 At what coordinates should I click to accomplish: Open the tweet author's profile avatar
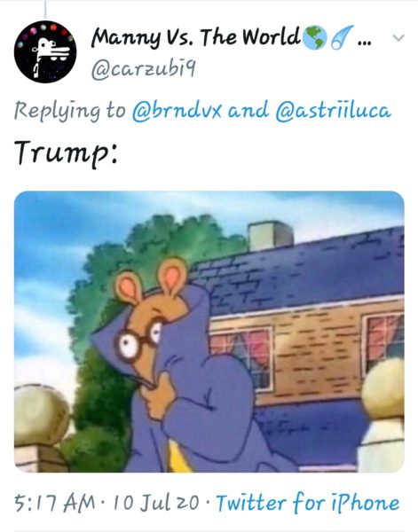pos(45,52)
